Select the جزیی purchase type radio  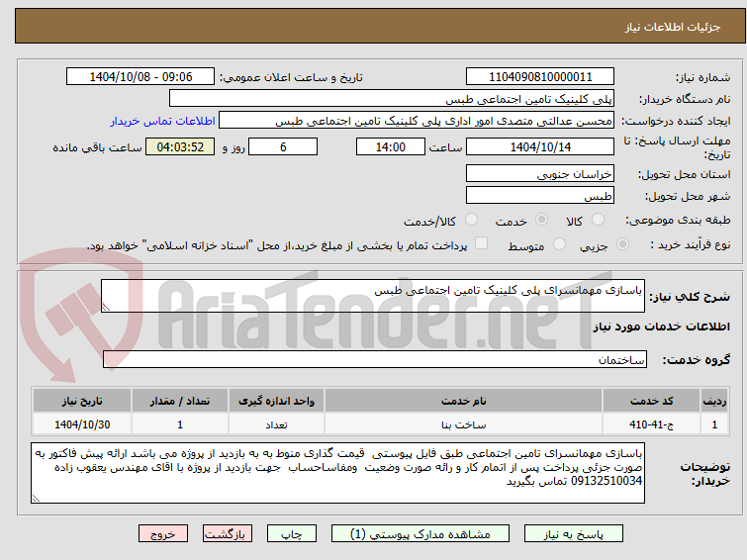pos(622,244)
